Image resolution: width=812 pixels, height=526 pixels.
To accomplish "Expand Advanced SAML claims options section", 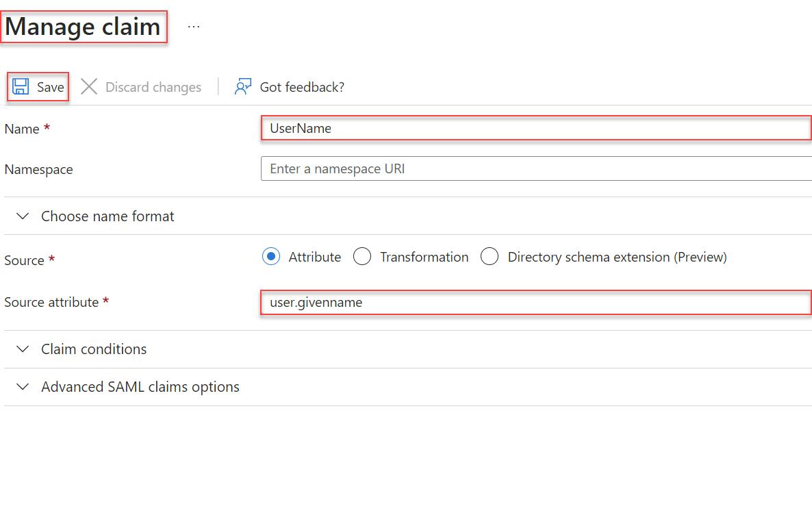I will tap(140, 387).
